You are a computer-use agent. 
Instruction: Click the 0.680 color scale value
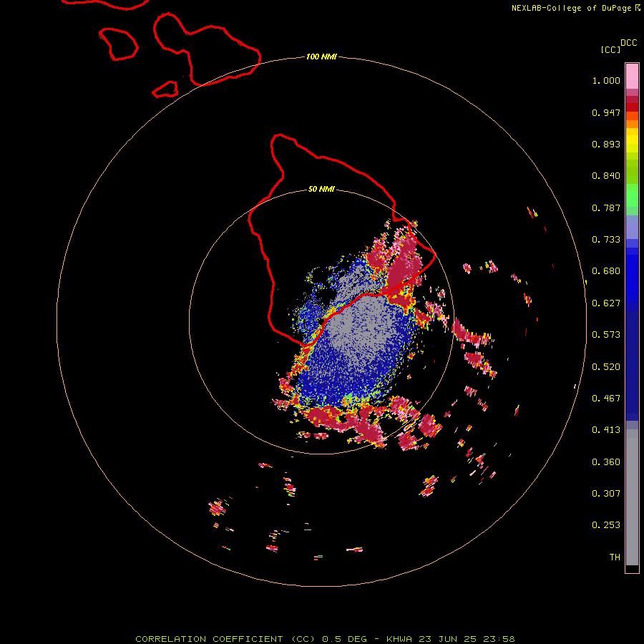coord(606,271)
